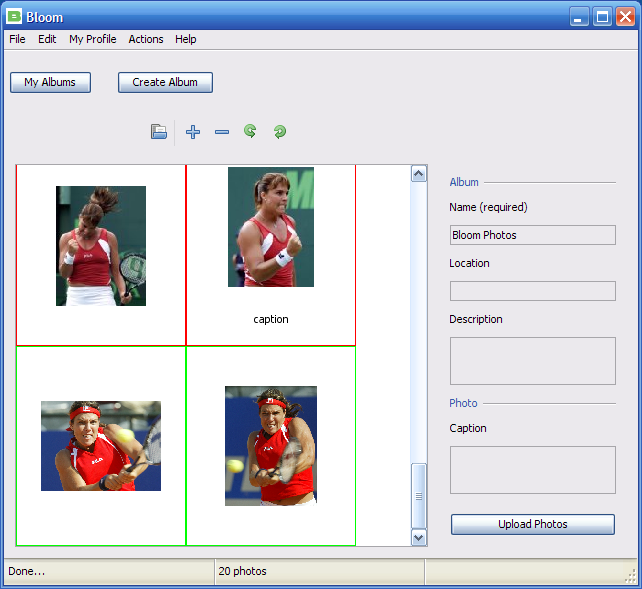Rotate photo counterclockwise with green arrow icon

[x=250, y=131]
